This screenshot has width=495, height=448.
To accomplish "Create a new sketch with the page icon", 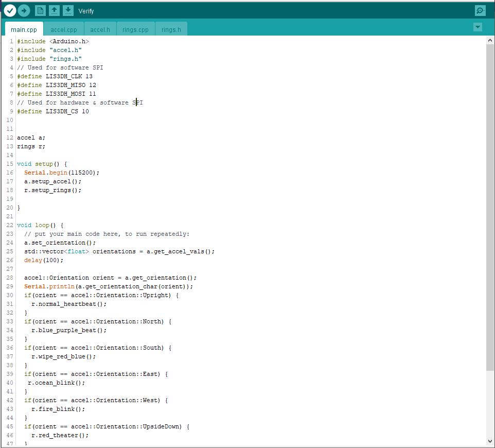I will [x=40, y=11].
